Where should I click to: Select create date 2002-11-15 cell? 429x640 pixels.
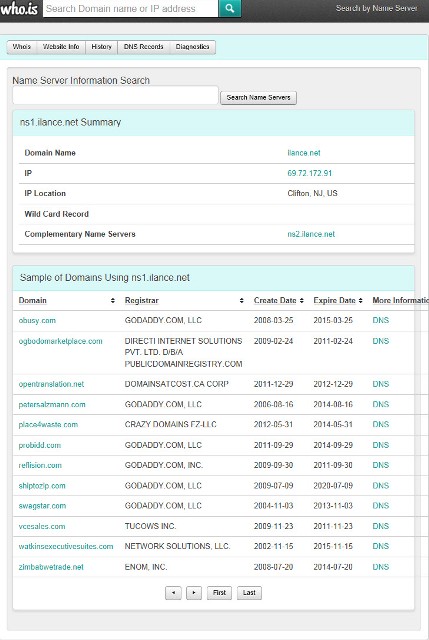[273, 546]
